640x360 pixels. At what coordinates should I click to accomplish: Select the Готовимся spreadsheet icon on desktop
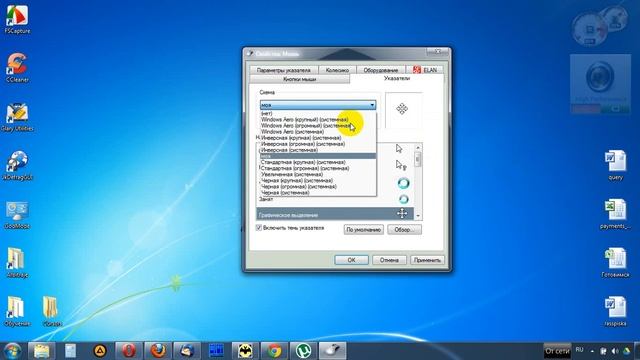[x=615, y=263]
